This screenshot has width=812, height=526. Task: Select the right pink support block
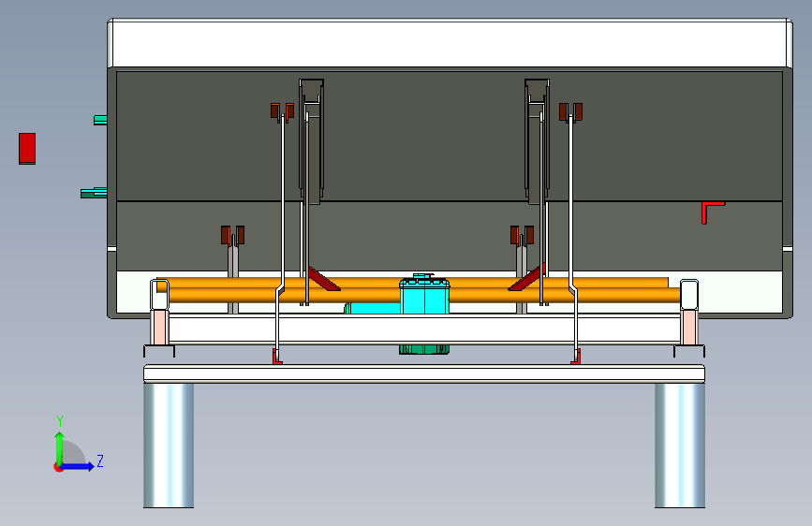[x=689, y=328]
